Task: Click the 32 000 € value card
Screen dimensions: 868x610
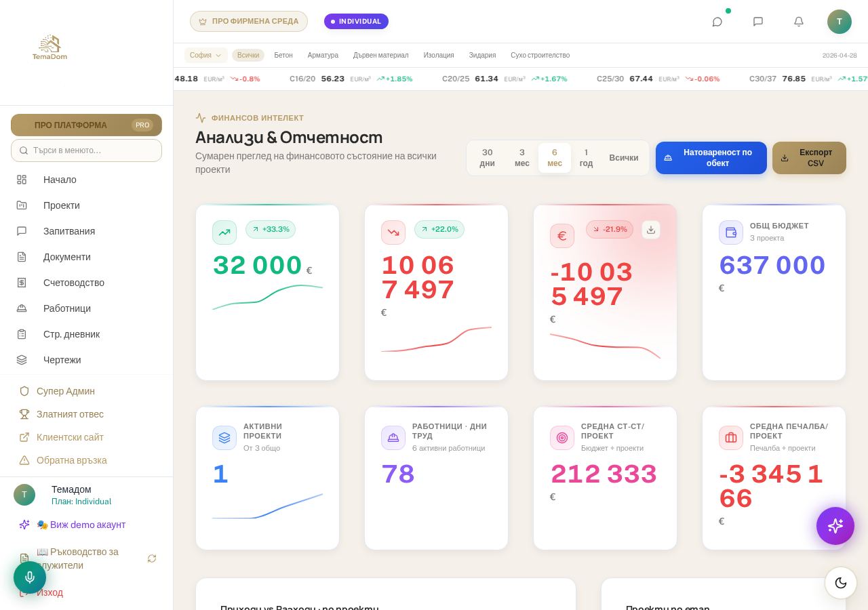Action: 267,292
